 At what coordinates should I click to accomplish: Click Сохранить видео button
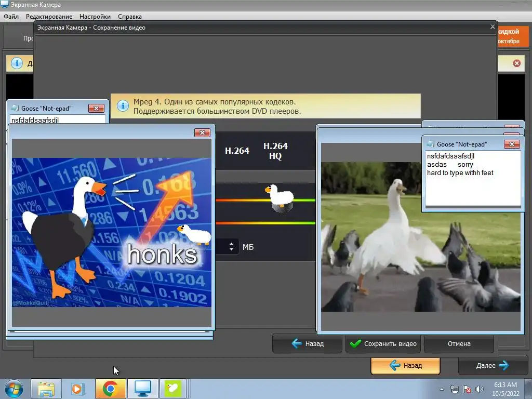pyautogui.click(x=383, y=344)
